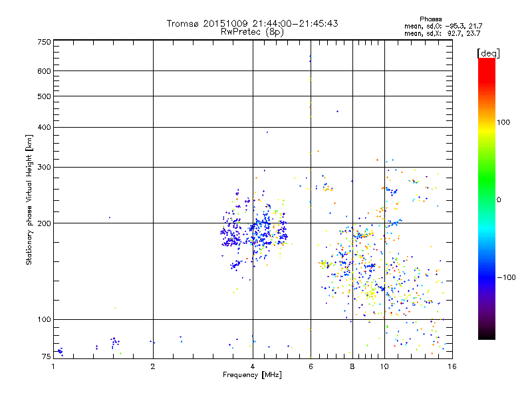This screenshot has width=532, height=399.
Task: Click the y-axis label '750'
Action: pos(44,42)
